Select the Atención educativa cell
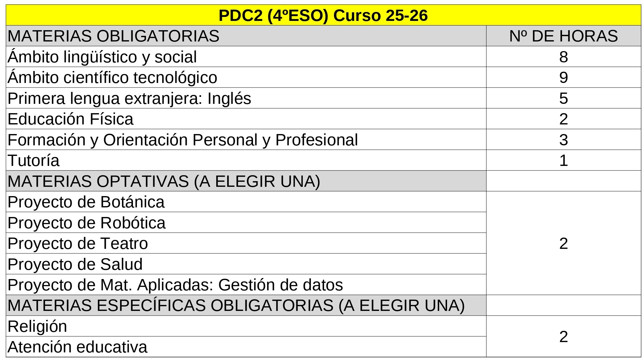 pyautogui.click(x=246, y=347)
